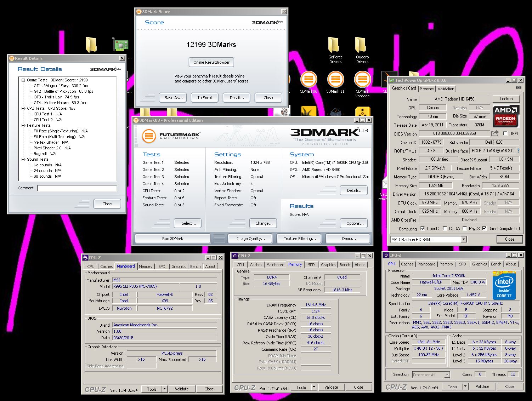Select the unlabeled folder icon above Result Details

pos(91,45)
